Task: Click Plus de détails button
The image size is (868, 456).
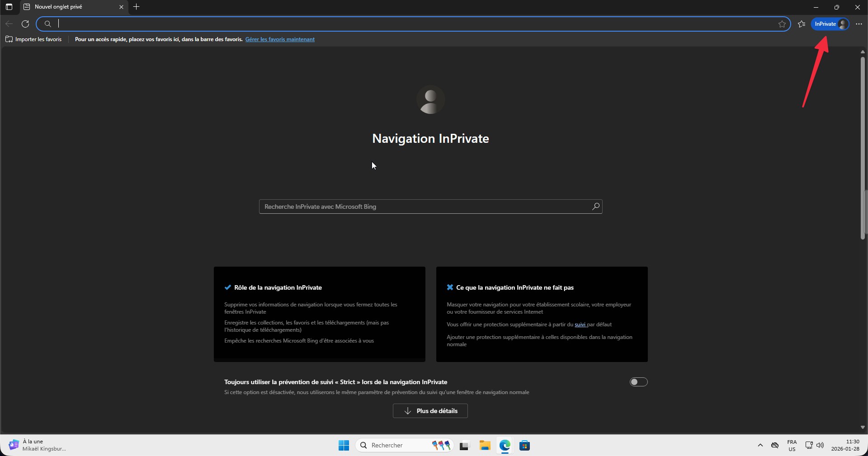Action: 430,411
